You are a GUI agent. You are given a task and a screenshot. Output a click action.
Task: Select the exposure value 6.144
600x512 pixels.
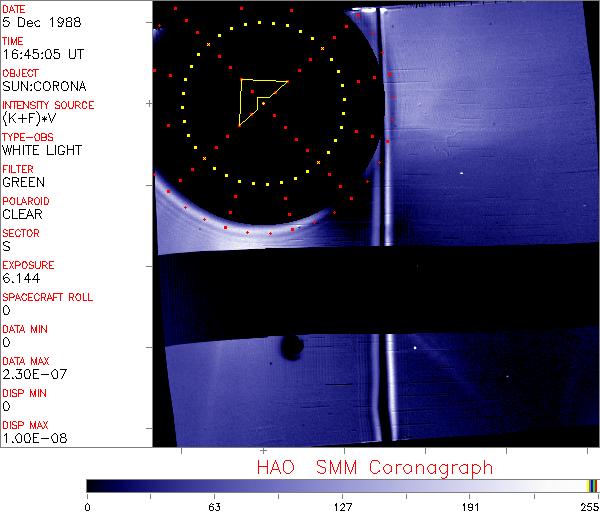click(20, 278)
